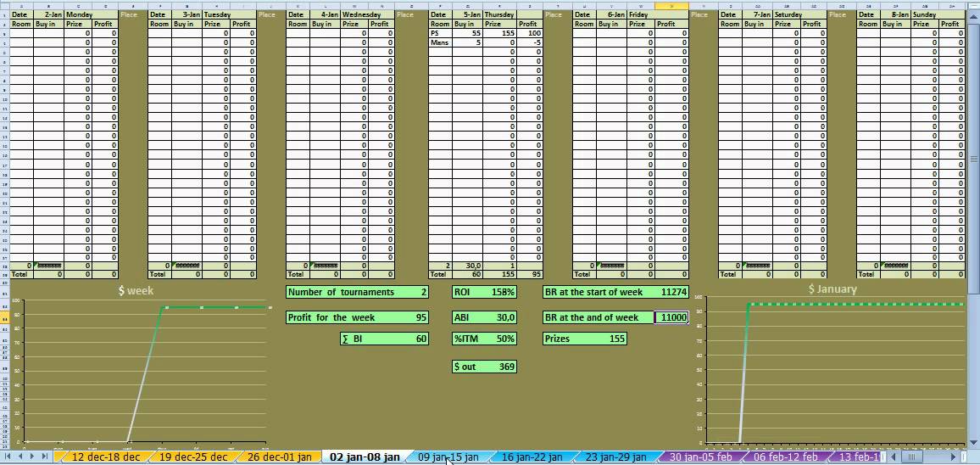Select the Tuesday header cell
The image size is (980, 465).
229,14
